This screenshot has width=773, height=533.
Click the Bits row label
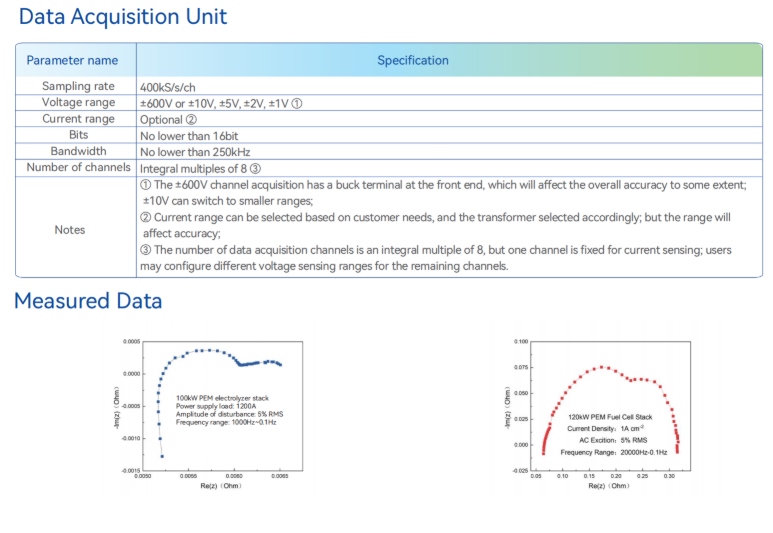pos(78,135)
